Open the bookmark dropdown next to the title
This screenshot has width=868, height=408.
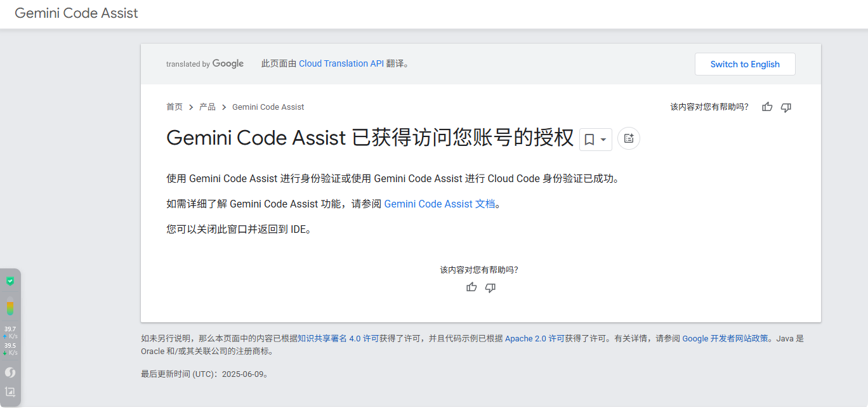click(596, 139)
